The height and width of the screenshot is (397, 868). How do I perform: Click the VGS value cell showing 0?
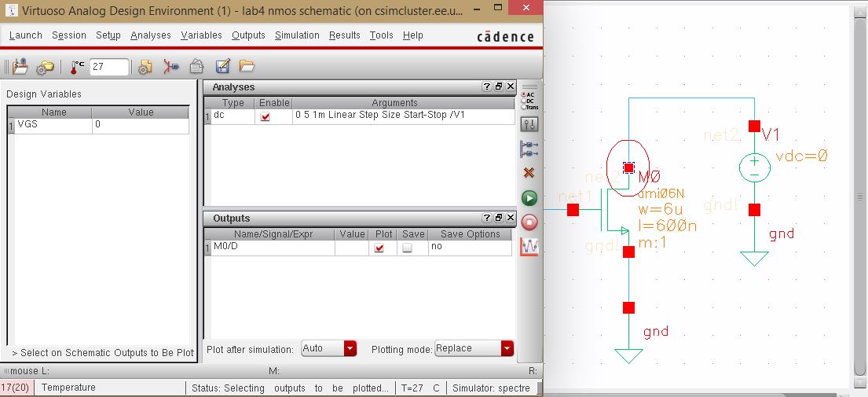click(x=141, y=125)
